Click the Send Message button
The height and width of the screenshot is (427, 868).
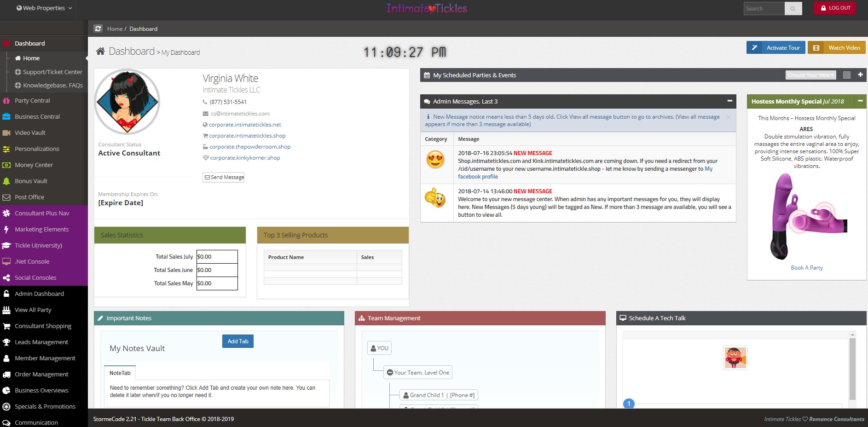click(224, 177)
